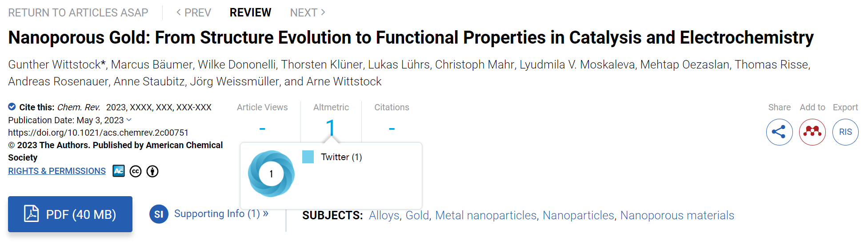
Task: Export citation with the RIS button
Action: point(845,132)
